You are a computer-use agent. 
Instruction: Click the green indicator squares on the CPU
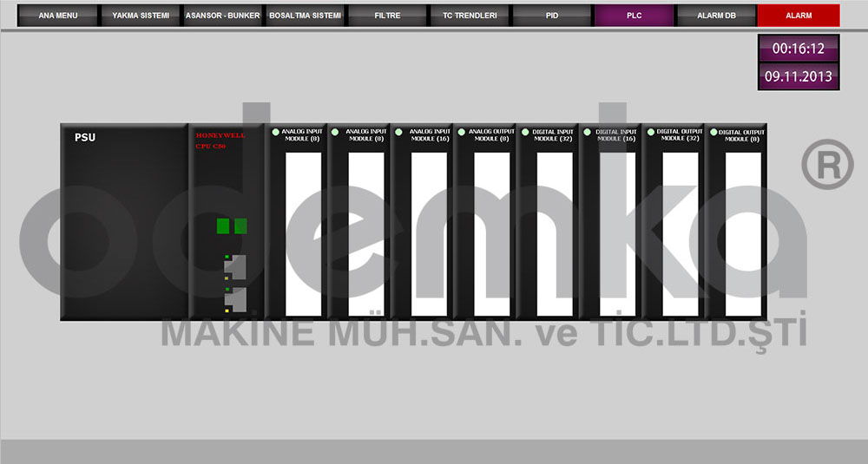click(x=232, y=226)
